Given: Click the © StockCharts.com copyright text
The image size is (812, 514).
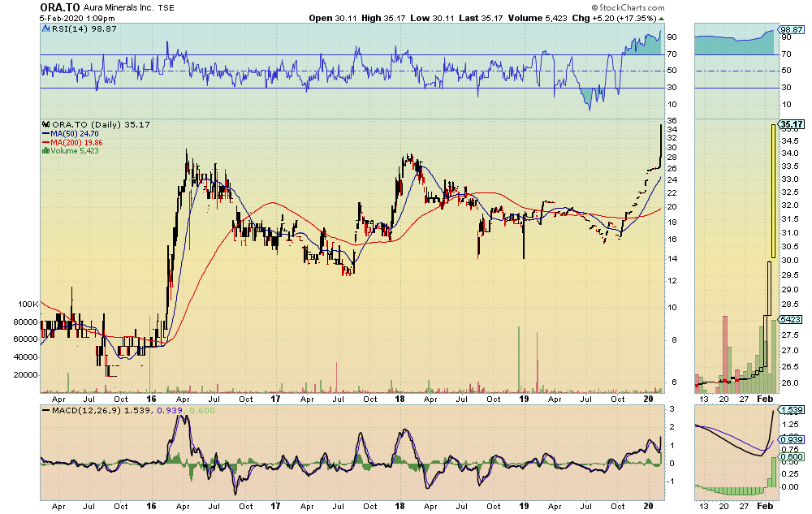Looking at the screenshot, I should click(x=628, y=8).
